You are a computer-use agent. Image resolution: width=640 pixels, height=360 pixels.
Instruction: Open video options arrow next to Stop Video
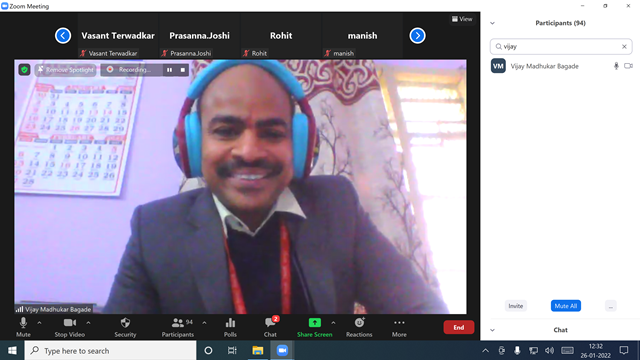[88, 323]
